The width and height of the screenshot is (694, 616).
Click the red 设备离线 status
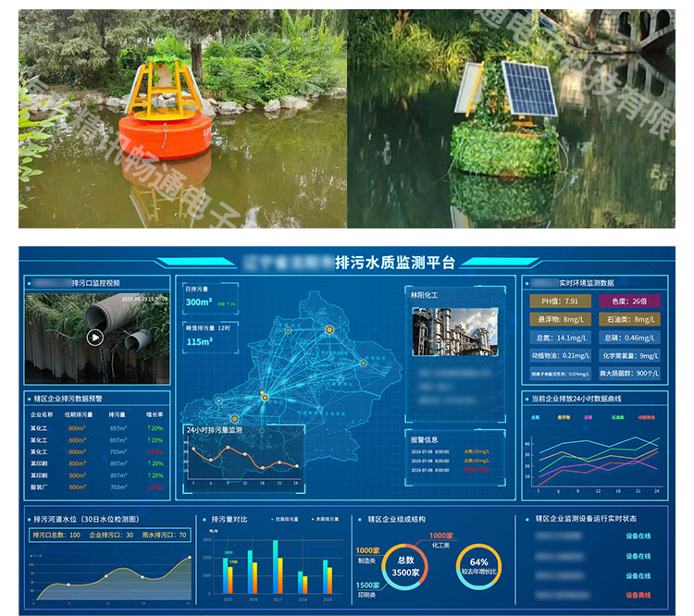click(x=638, y=596)
